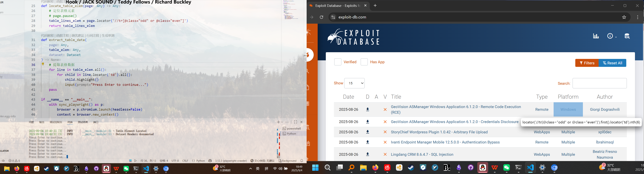Image resolution: width=644 pixels, height=174 pixels.
Task: Click the VS Code editor minimap
Action: 291,10
